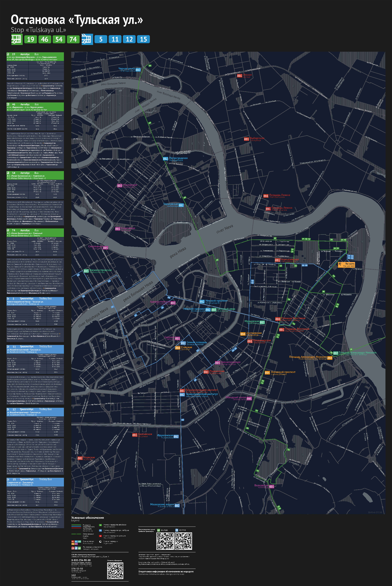Open the bus 46 schedule panel header
The width and height of the screenshot is (392, 586).
35,107
